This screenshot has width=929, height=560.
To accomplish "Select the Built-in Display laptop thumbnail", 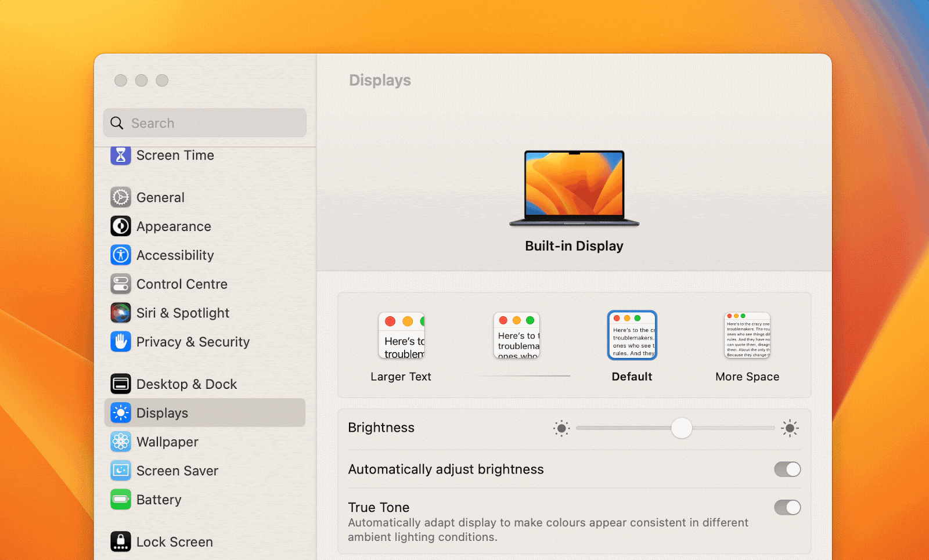I will (x=574, y=189).
